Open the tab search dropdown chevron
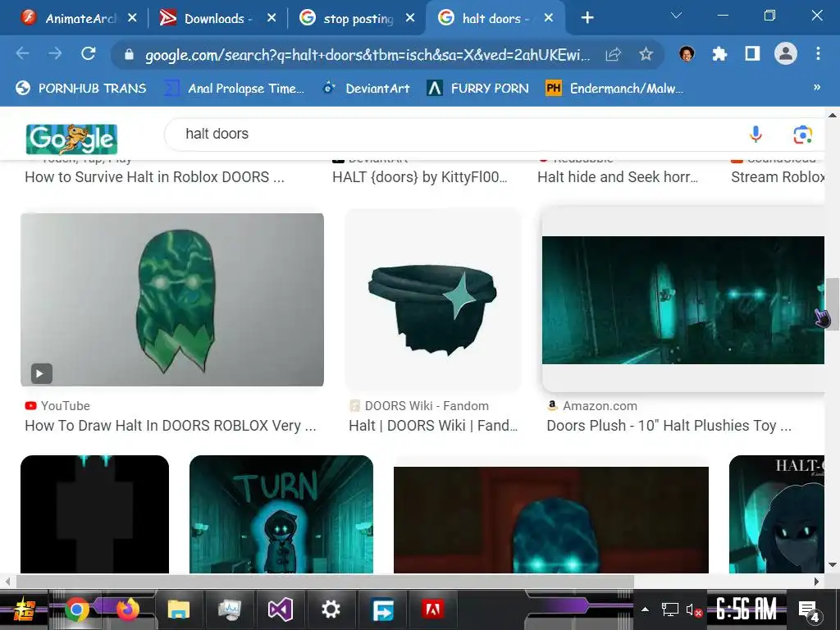The height and width of the screenshot is (630, 840). (x=676, y=16)
